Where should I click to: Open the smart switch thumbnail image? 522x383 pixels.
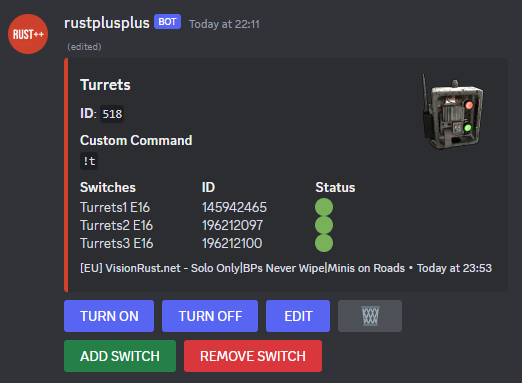(453, 112)
